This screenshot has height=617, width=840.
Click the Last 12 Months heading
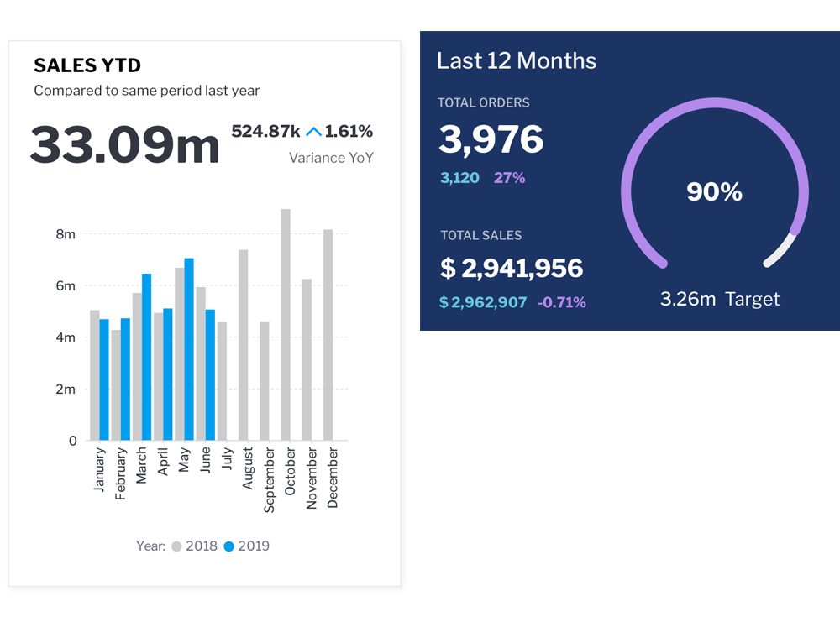click(517, 61)
